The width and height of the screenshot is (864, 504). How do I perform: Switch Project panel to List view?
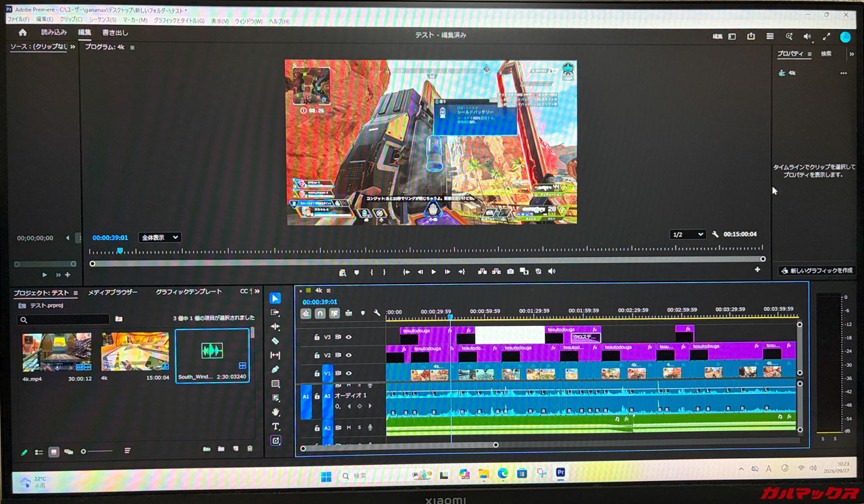(x=38, y=452)
